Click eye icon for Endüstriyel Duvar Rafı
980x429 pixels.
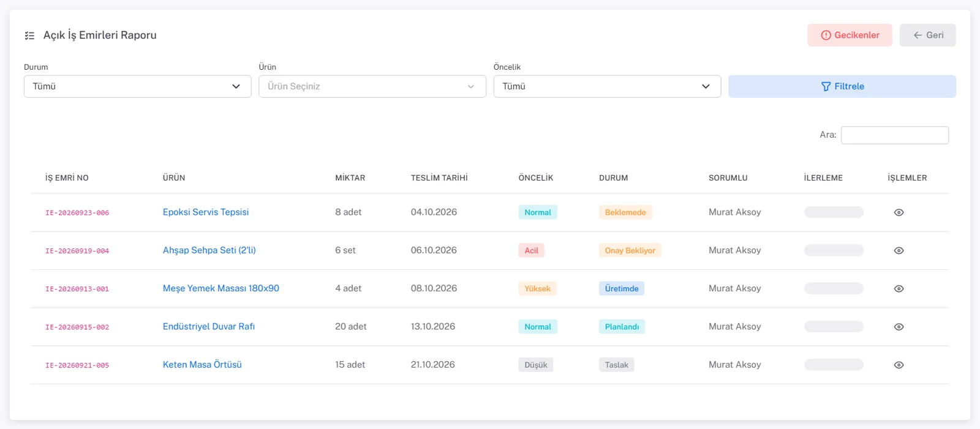pyautogui.click(x=899, y=327)
